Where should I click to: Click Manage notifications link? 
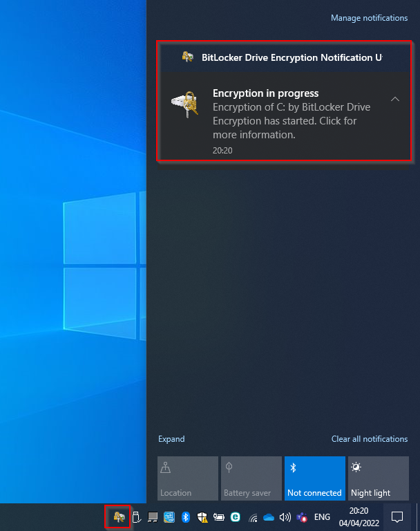tap(369, 18)
